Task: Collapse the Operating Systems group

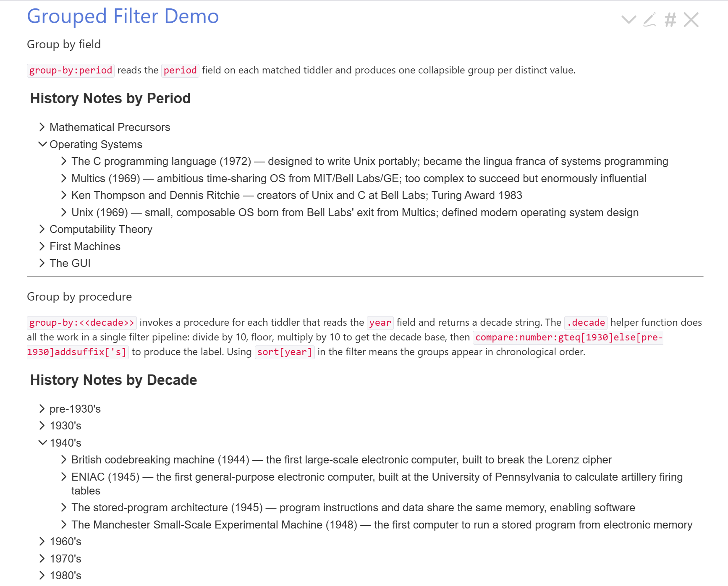Action: [42, 144]
